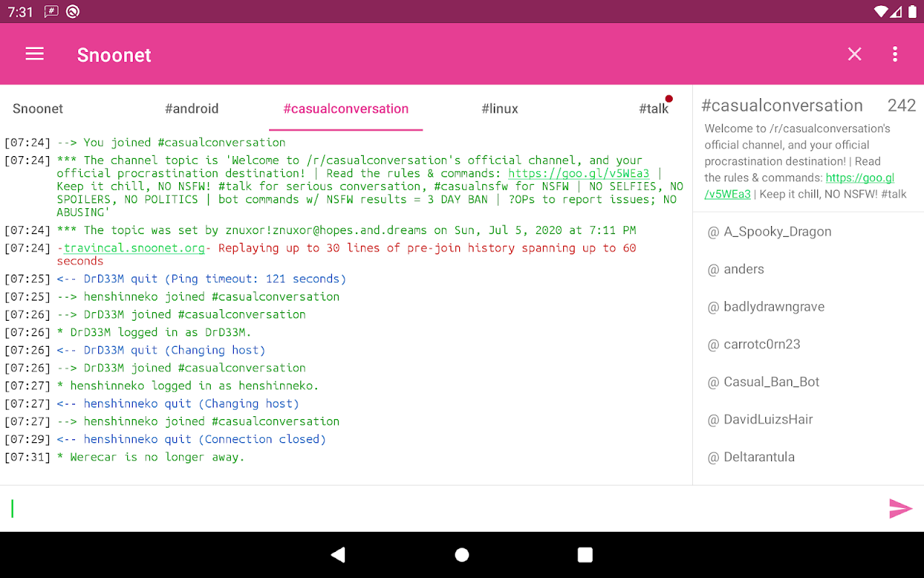Click the 'henshinneko logged in as henshinneko' message
Image resolution: width=924 pixels, height=578 pixels.
(x=188, y=386)
